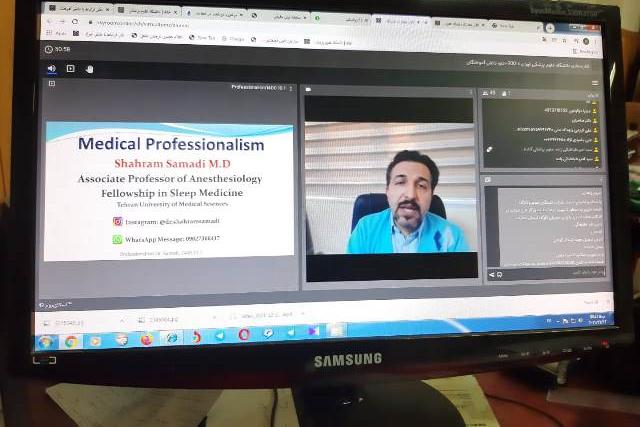640x427 pixels.
Task: Open Chrome from the Windows taskbar
Action: [72, 339]
